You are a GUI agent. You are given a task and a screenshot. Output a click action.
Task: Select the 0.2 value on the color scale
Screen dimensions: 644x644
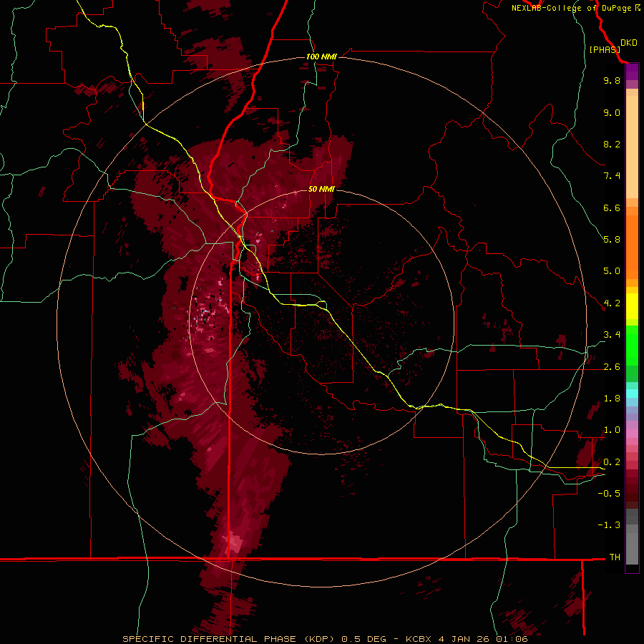(x=612, y=462)
